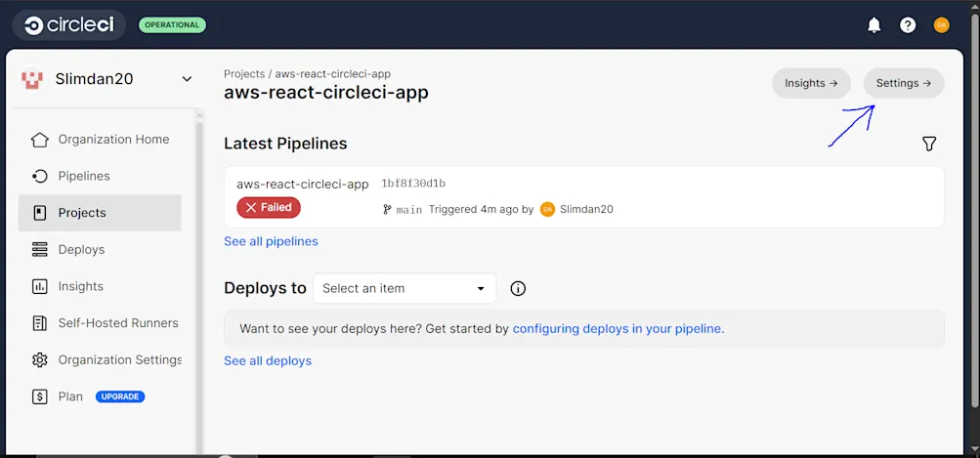Image resolution: width=980 pixels, height=458 pixels.
Task: Click the Projects breadcrumb link
Action: click(244, 74)
